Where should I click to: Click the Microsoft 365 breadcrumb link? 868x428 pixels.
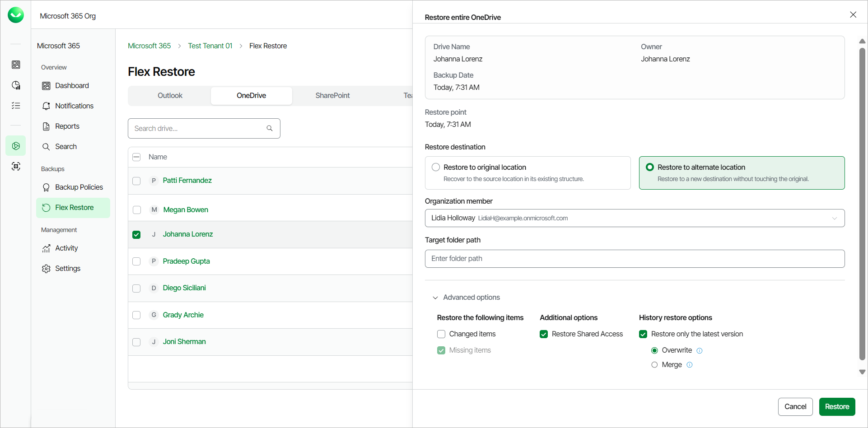click(x=149, y=46)
